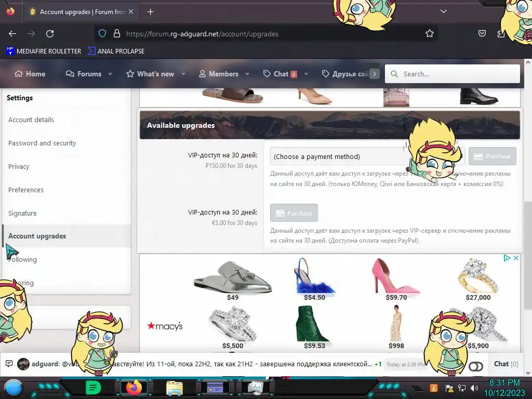Open Signature settings
Image resolution: width=532 pixels, height=399 pixels.
[x=22, y=214]
